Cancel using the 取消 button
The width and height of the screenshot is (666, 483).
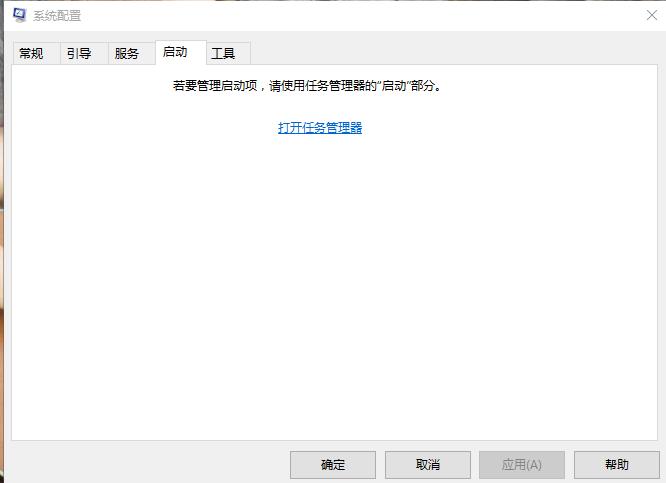click(x=427, y=465)
